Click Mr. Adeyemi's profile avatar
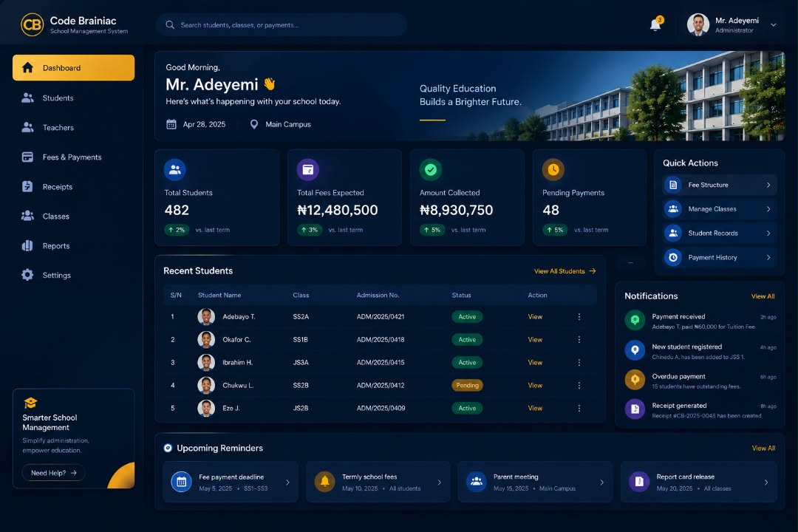 (698, 24)
